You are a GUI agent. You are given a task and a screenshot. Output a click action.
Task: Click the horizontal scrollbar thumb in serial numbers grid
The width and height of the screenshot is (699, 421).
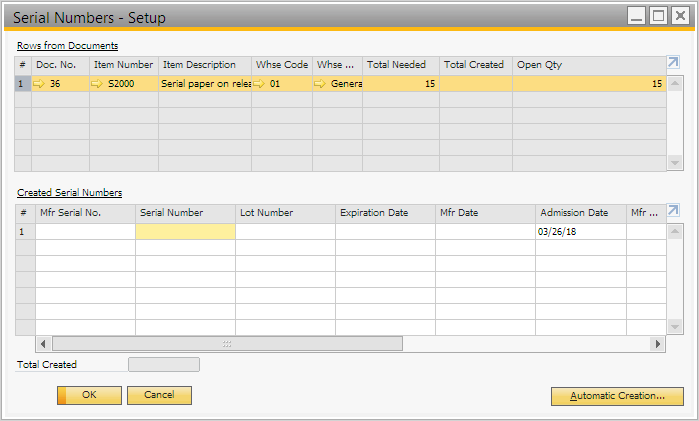click(227, 344)
